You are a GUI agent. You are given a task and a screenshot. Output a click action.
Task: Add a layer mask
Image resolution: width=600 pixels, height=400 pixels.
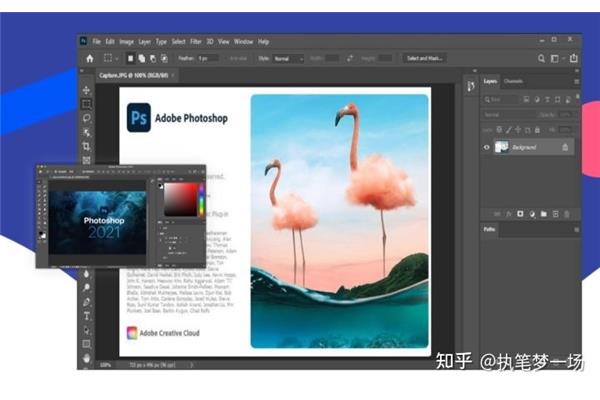[520, 214]
